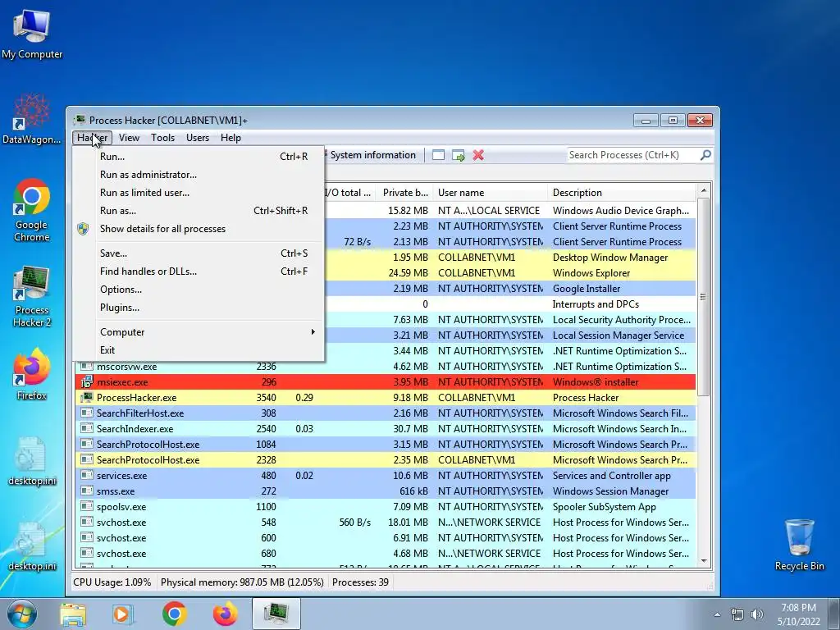
Task: Open the Users menu
Action: [198, 138]
